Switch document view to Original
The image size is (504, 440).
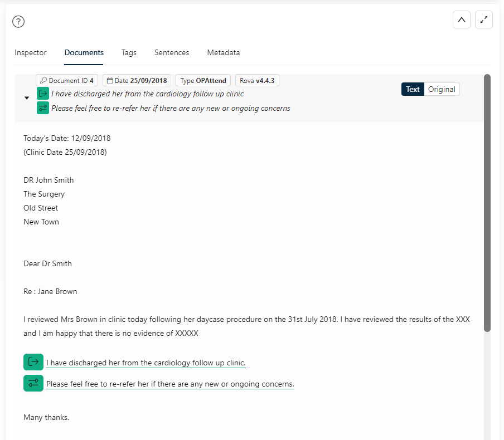point(442,89)
